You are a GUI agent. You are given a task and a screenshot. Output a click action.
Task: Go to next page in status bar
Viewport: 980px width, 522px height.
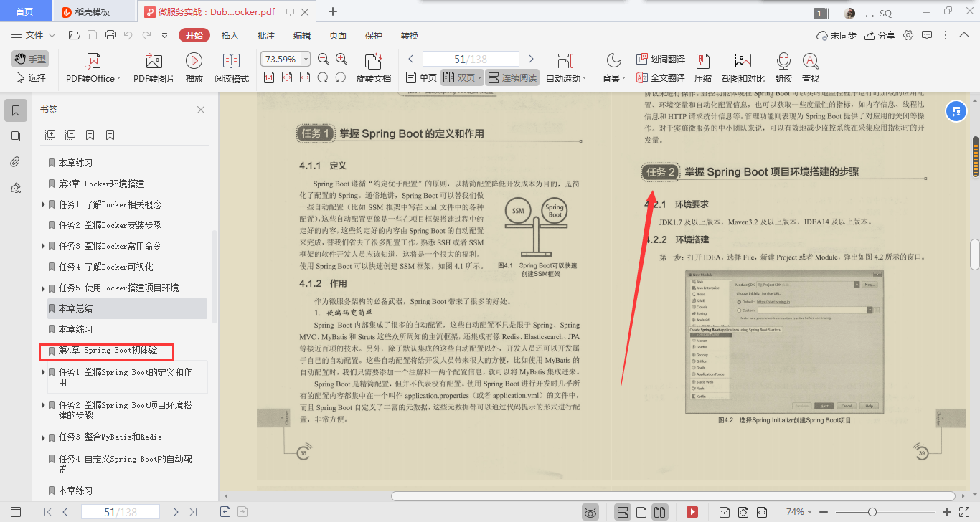[x=176, y=512]
